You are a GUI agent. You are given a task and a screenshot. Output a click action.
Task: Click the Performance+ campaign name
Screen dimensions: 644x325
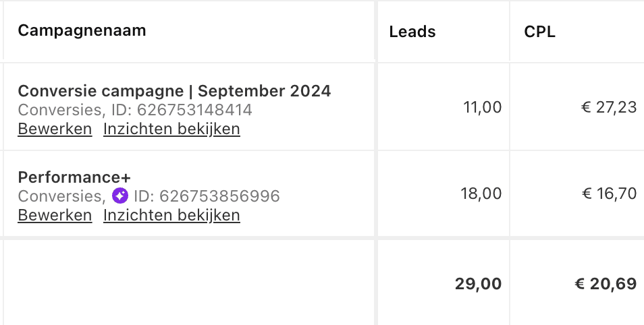74,177
